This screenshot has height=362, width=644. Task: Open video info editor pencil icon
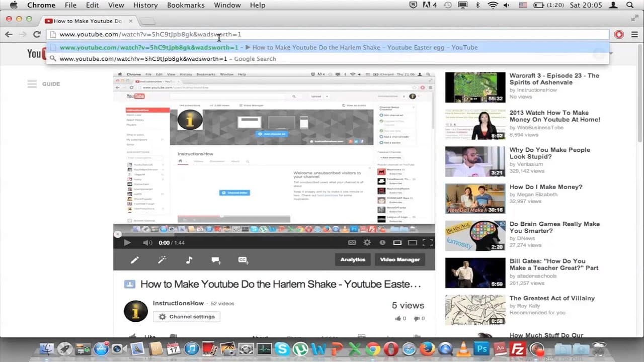tap(134, 260)
